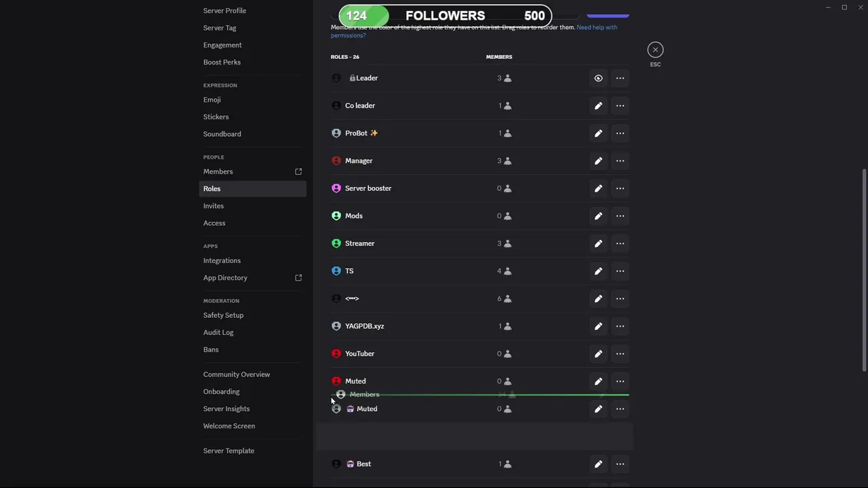This screenshot has height=488, width=868.
Task: Expand more options for Server booster role
Action: pyautogui.click(x=620, y=188)
